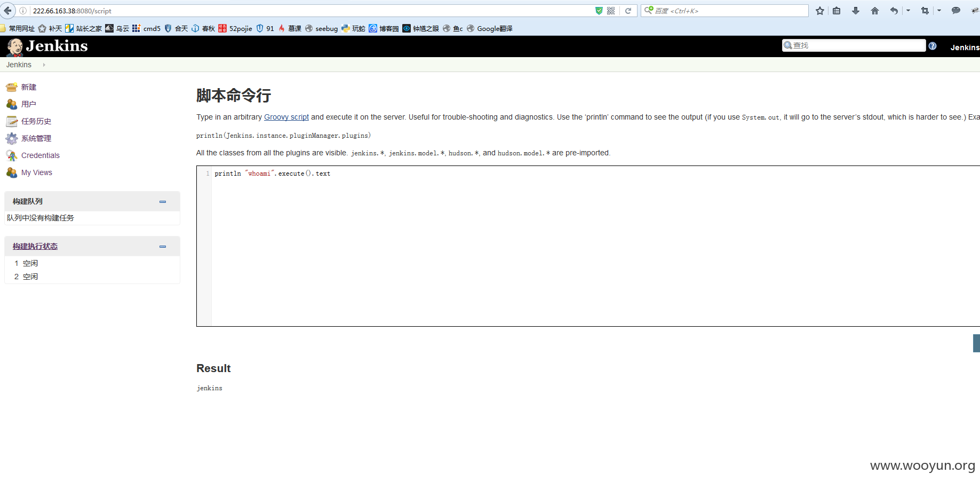This screenshot has width=980, height=481.
Task: Open the Jenkins breadcrumb link
Action: [19, 65]
